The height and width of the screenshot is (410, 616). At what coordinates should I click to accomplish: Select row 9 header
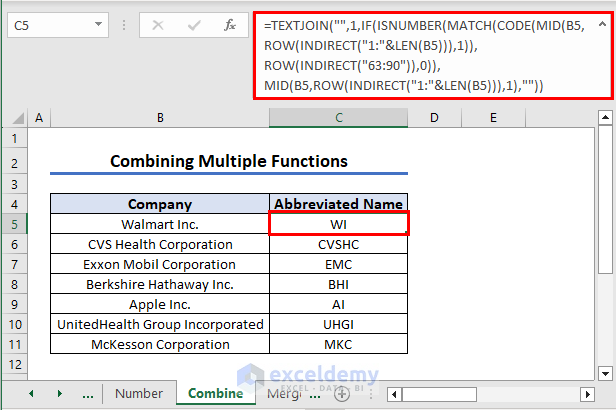15,304
